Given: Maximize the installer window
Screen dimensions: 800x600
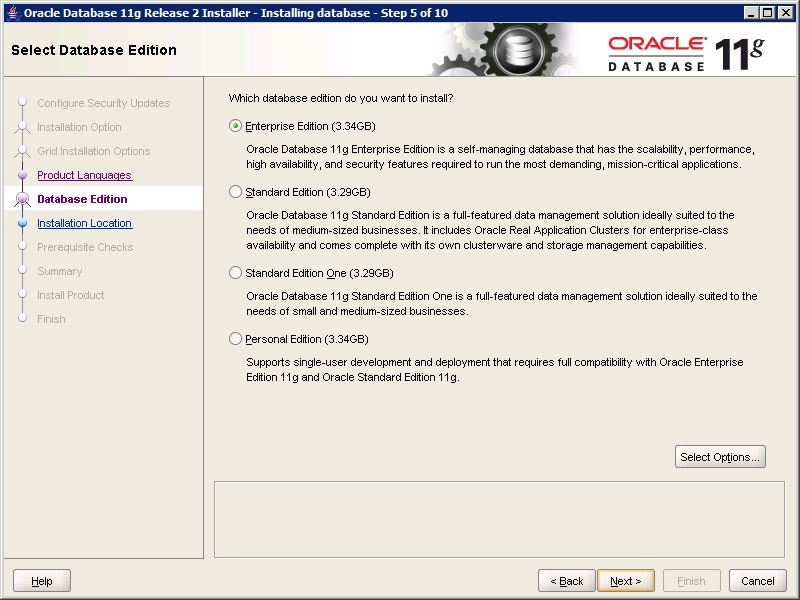Looking at the screenshot, I should coord(768,13).
